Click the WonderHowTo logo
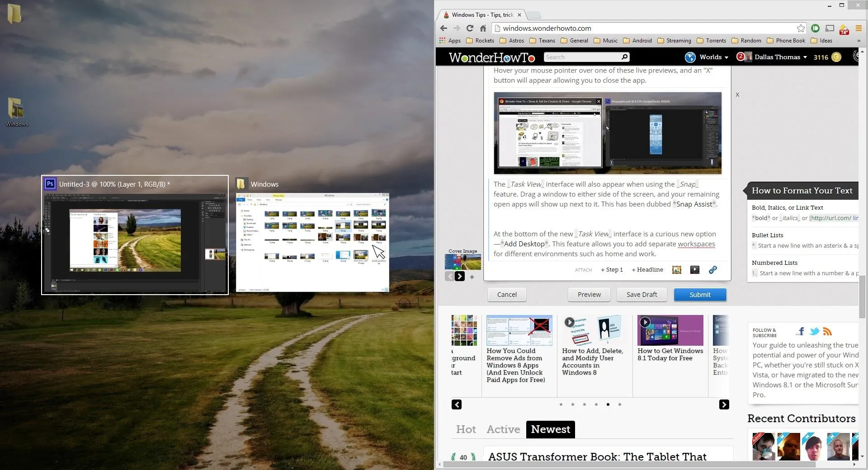This screenshot has height=470, width=868. coord(492,57)
